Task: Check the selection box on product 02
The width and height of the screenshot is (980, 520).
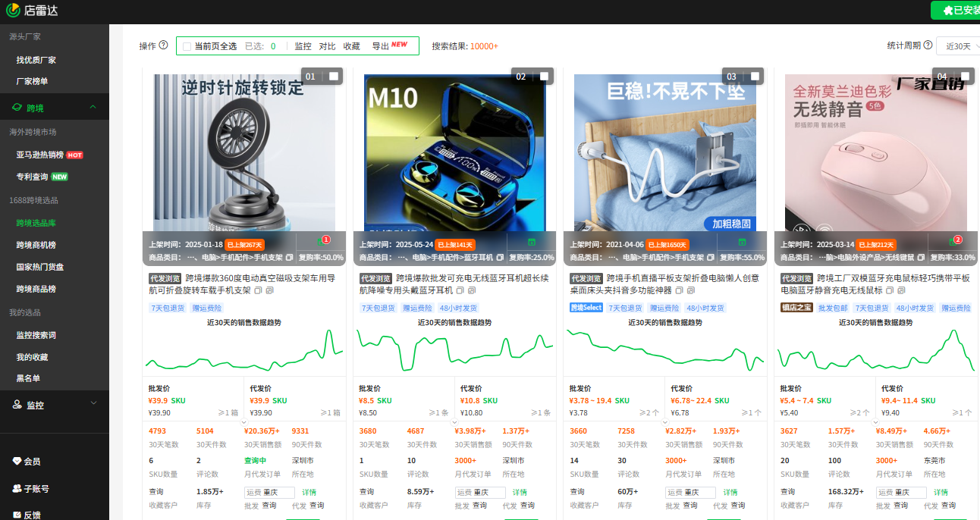Action: point(544,77)
